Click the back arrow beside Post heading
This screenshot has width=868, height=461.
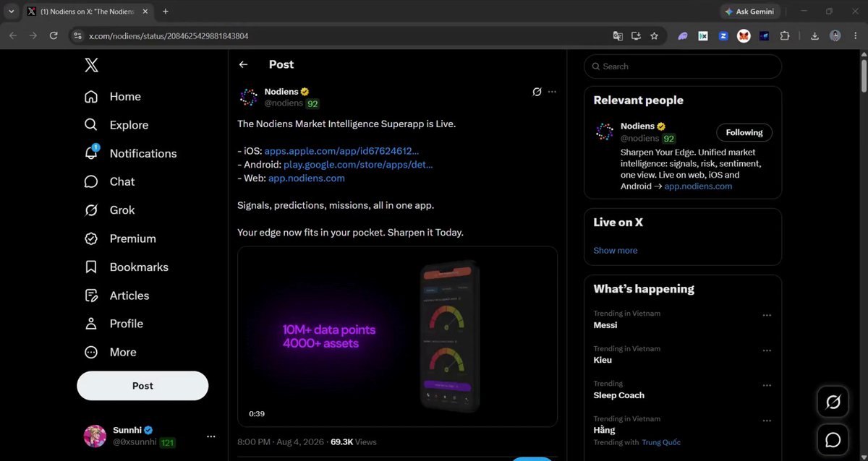point(244,64)
